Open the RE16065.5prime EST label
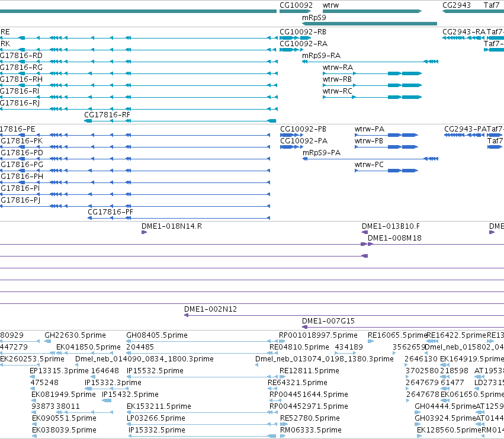Viewport: 504px width, 439px height. point(397,335)
